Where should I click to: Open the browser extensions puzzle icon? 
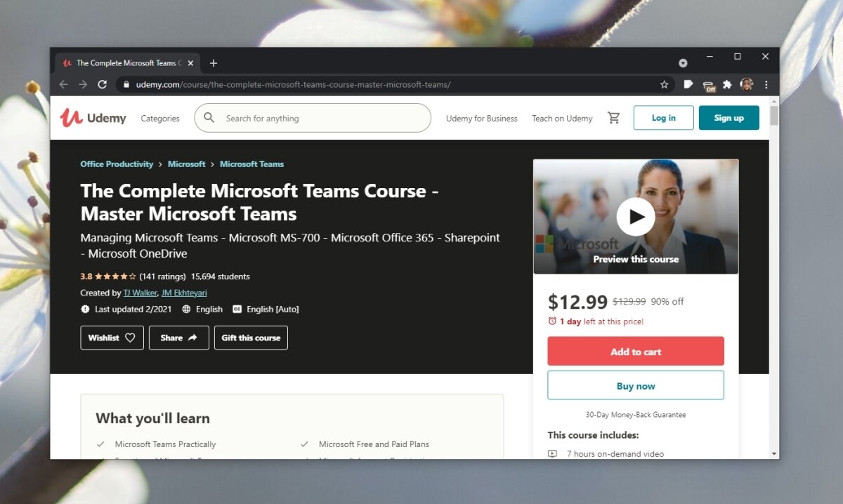(x=728, y=84)
